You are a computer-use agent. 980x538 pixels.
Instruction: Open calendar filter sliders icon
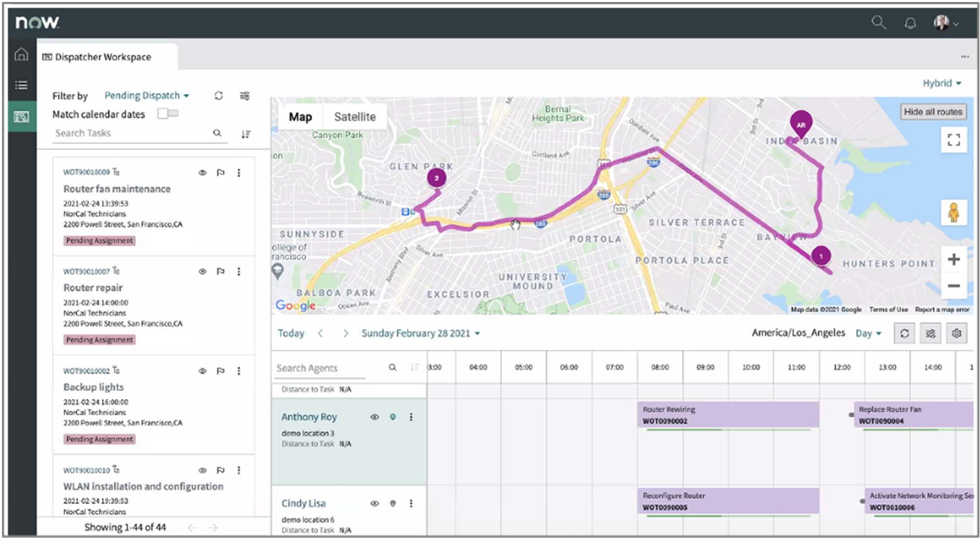pyautogui.click(x=930, y=333)
